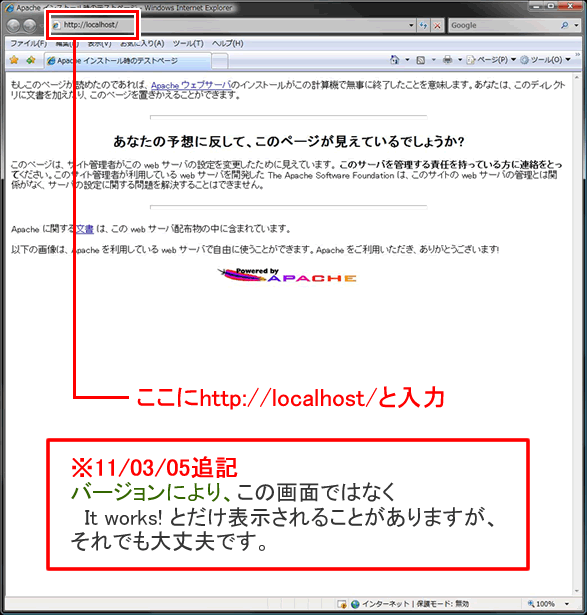Image resolution: width=587 pixels, height=615 pixels.
Task: Stop loading with the red X icon
Action: (x=437, y=26)
